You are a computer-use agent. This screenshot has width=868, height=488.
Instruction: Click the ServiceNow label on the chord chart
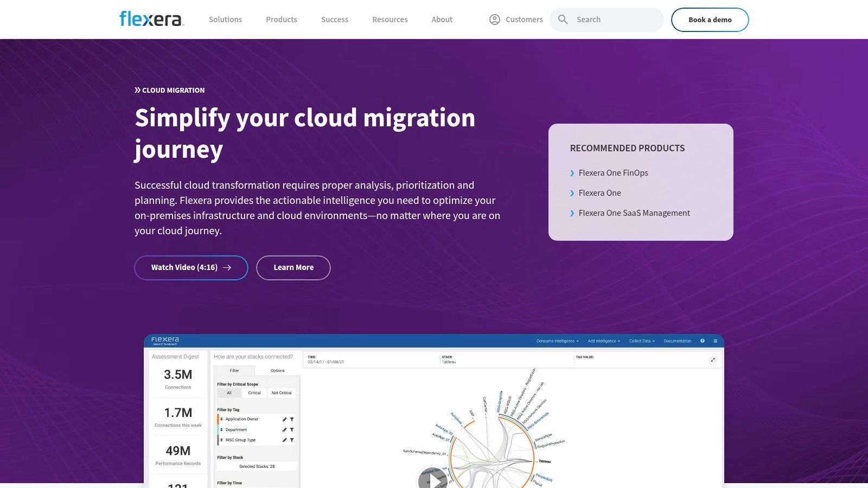pos(543,436)
